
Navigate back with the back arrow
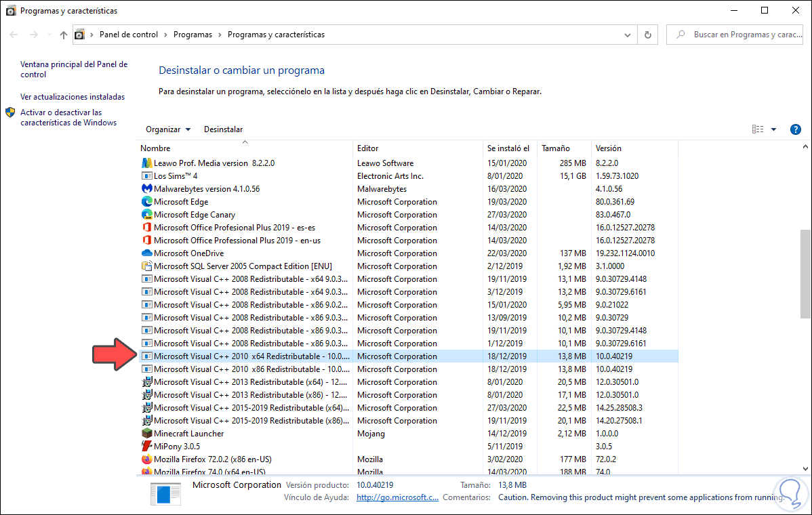pos(14,35)
